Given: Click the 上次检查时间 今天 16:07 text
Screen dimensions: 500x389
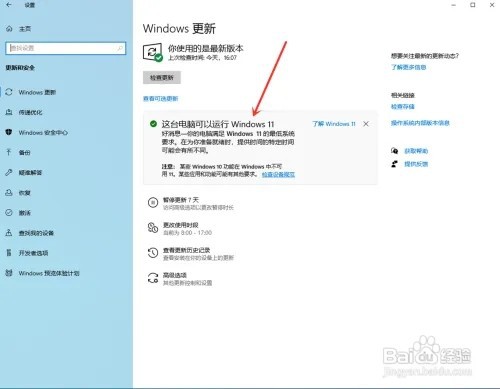Looking at the screenshot, I should point(202,58).
